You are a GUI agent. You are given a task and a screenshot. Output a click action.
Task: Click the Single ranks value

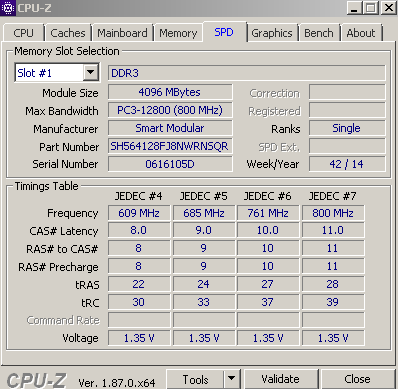pos(347,128)
